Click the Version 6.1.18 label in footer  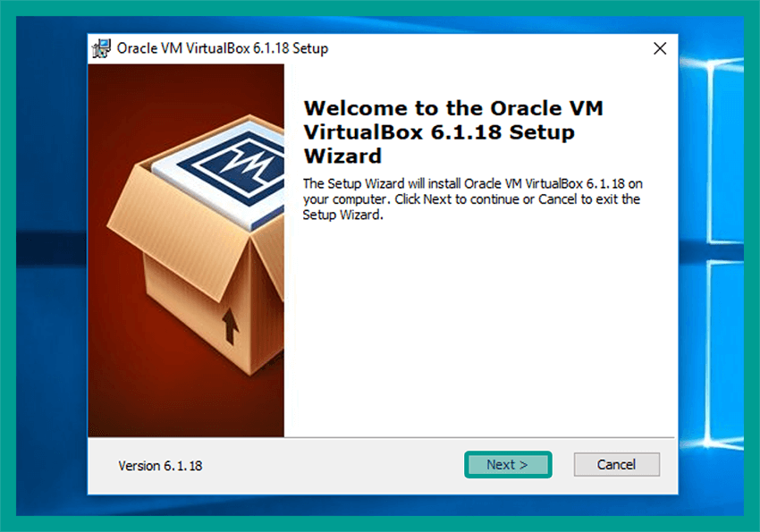pos(160,466)
